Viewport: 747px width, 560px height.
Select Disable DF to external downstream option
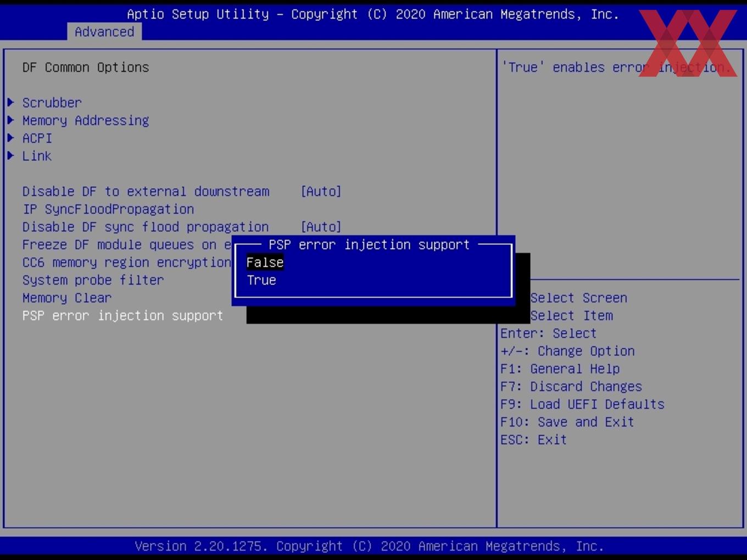coord(146,192)
